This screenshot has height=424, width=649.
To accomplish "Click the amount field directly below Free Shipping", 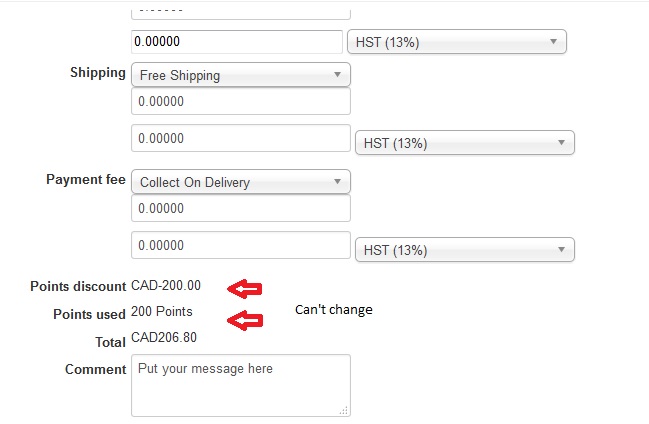I will (240, 102).
